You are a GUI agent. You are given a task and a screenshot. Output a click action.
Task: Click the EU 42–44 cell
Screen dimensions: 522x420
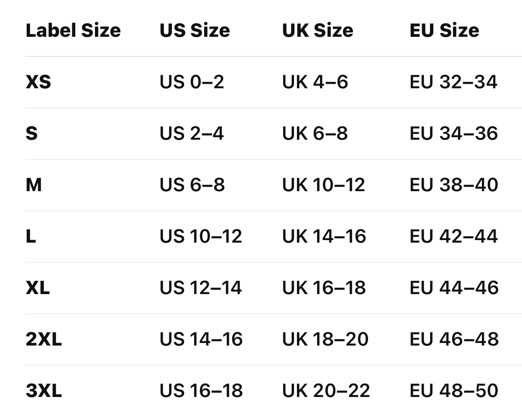tap(454, 236)
